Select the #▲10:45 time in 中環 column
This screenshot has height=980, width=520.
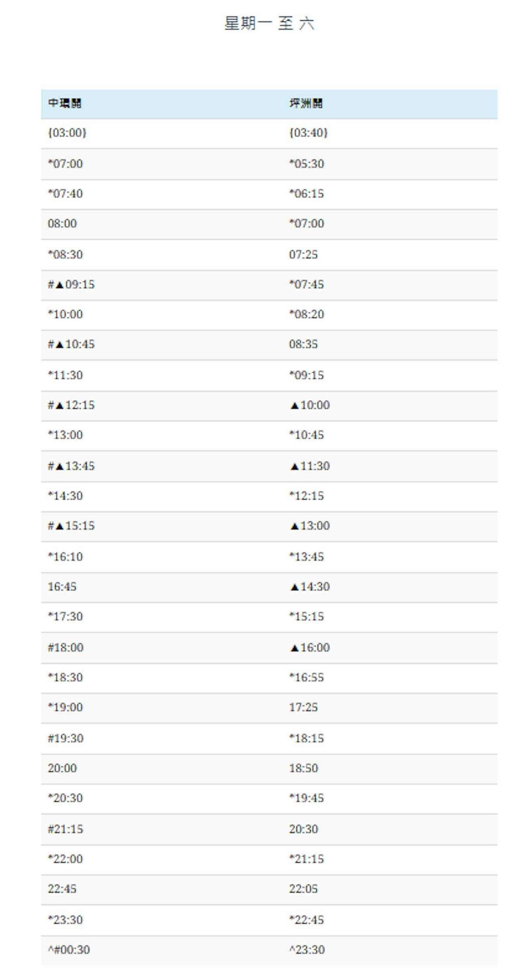(x=71, y=344)
